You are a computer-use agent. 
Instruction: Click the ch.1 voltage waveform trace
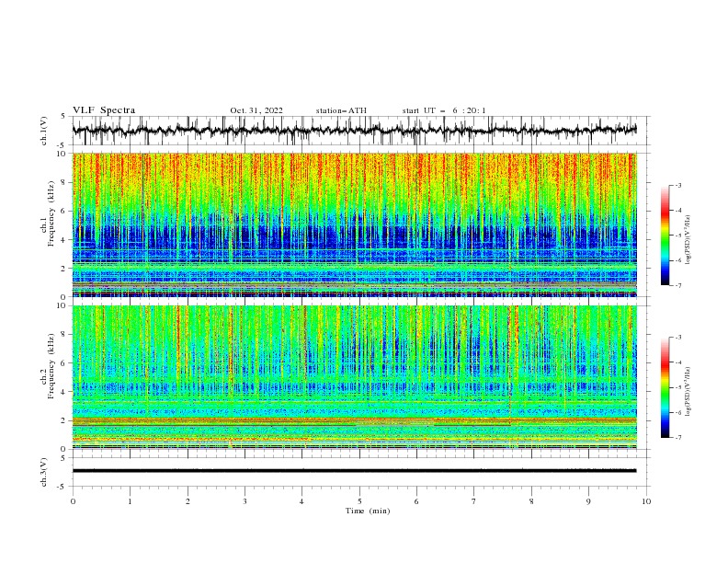coord(354,131)
